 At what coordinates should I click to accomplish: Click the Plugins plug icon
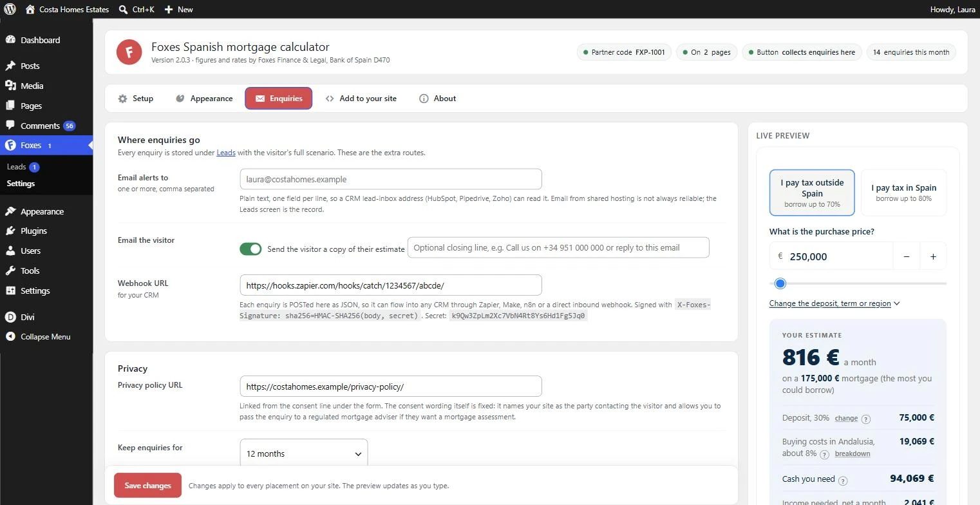coord(10,231)
